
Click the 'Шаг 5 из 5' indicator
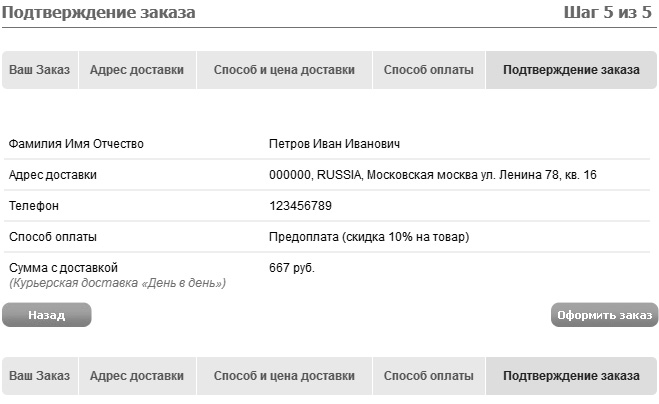609,13
